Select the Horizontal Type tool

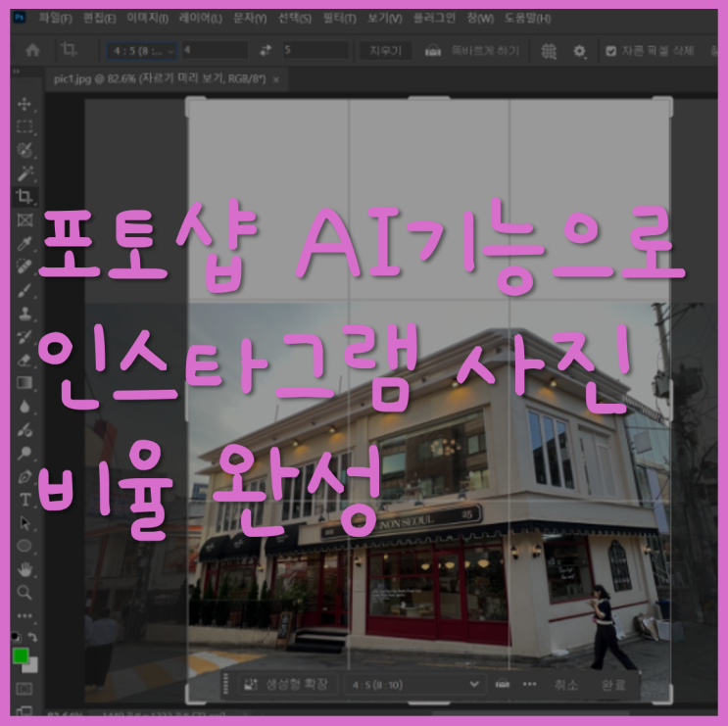click(x=24, y=500)
